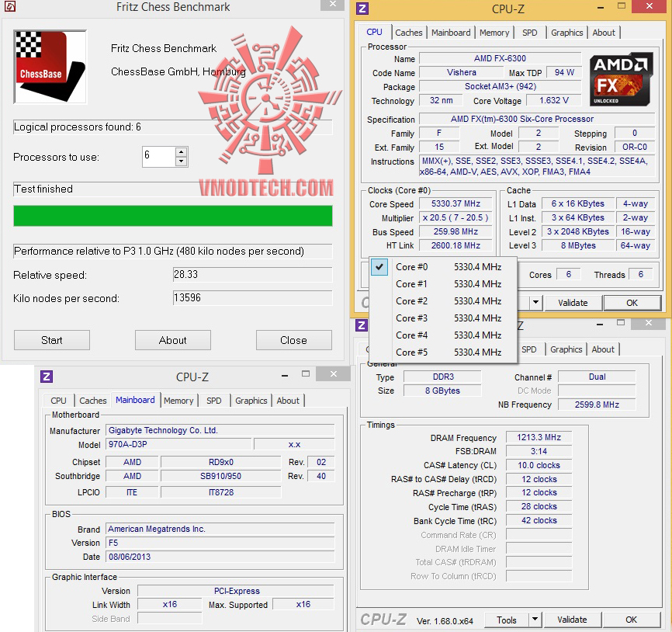Click Tools button in Memory CPU-Z
This screenshot has height=632, width=672.
[x=507, y=620]
